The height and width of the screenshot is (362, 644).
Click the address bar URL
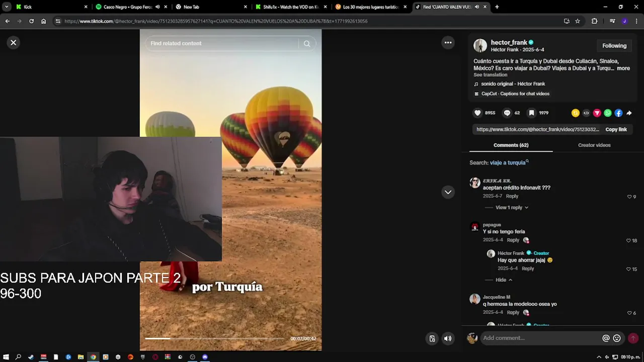(216, 21)
